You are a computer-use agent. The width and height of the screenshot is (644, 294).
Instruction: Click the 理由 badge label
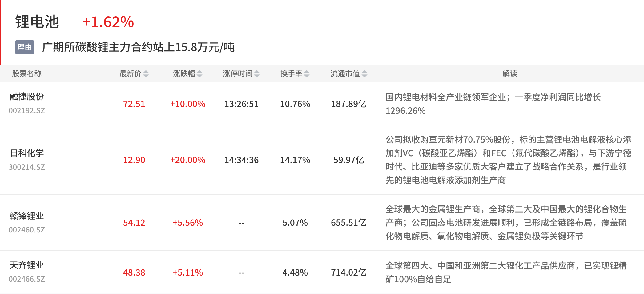[25, 47]
